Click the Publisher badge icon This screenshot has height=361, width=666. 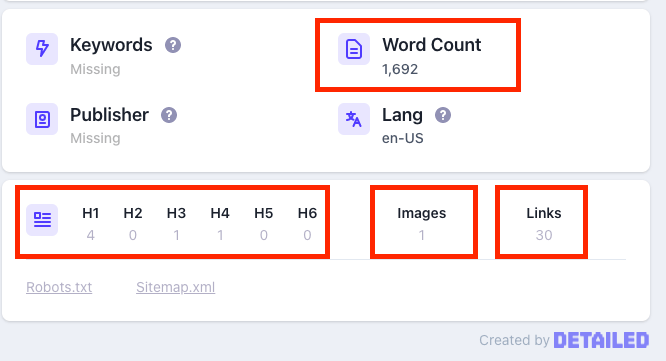click(x=42, y=119)
